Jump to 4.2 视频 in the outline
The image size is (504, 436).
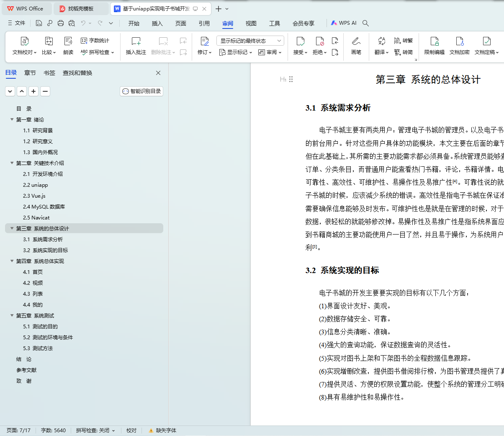33,283
